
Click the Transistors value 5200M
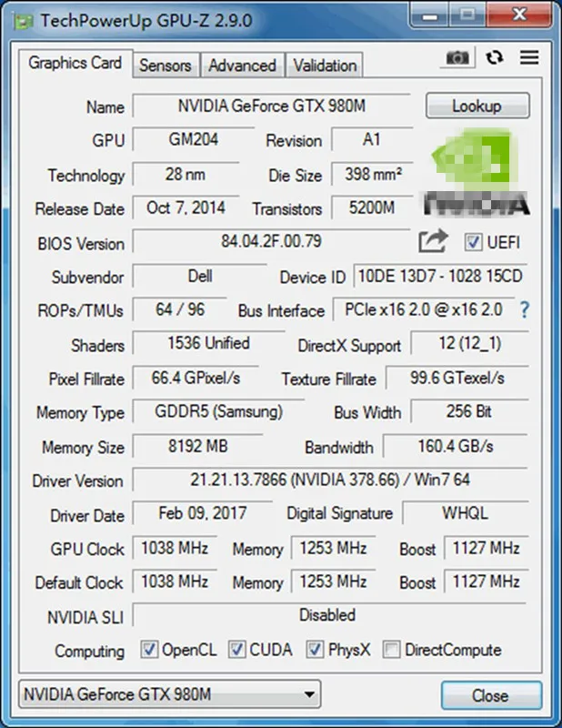372,207
